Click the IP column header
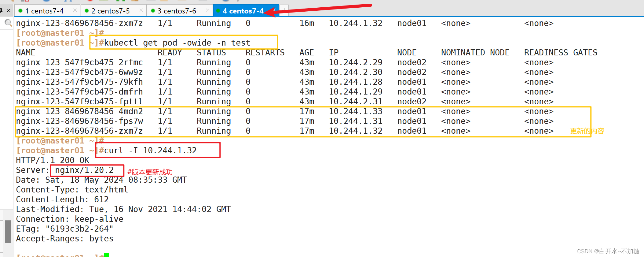 [334, 53]
